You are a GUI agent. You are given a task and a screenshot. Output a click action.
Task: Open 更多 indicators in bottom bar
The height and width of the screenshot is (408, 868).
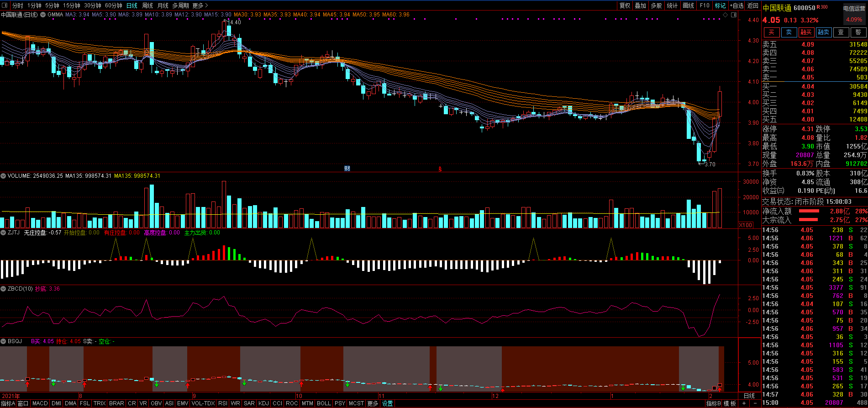click(373, 403)
